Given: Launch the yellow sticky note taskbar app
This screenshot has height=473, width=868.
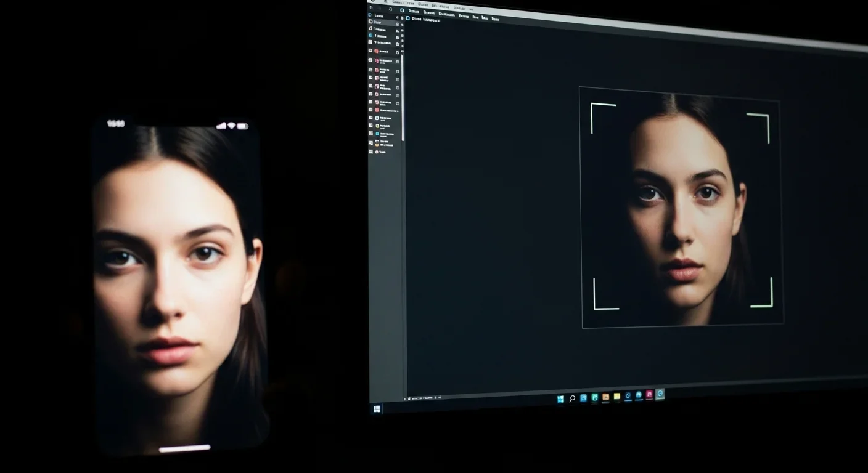Looking at the screenshot, I should coord(616,397).
